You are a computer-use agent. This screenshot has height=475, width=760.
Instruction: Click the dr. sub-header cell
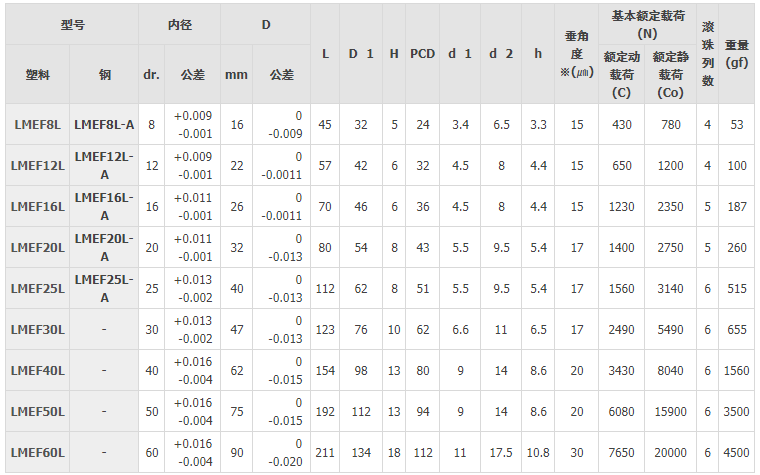pyautogui.click(x=152, y=75)
